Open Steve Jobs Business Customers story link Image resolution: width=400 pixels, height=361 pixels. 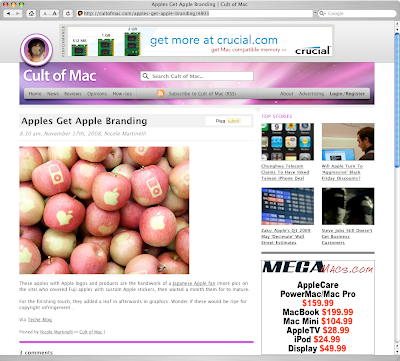coord(347,237)
